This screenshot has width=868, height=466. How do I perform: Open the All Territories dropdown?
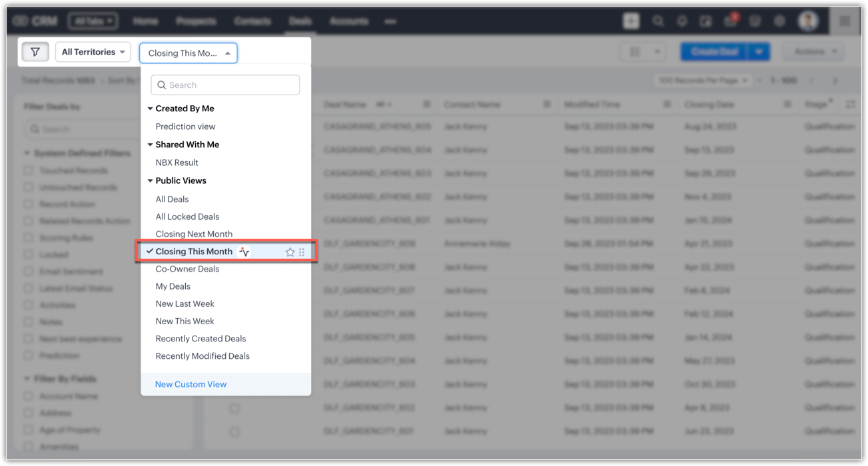(93, 52)
